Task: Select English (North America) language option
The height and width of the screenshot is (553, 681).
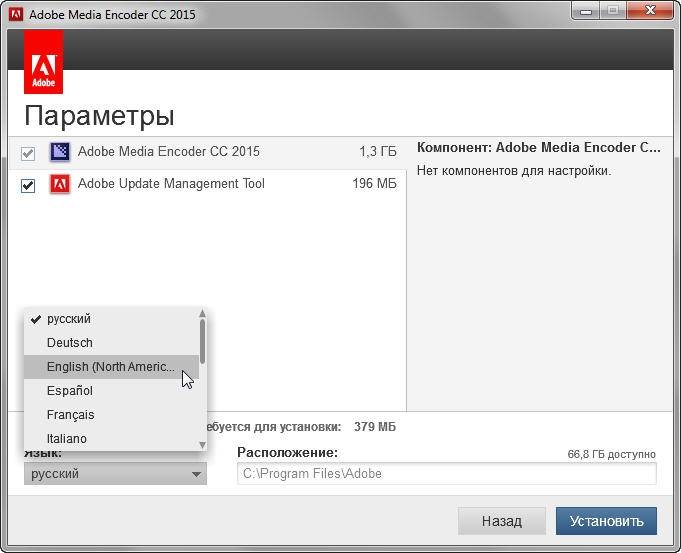Action: [111, 367]
